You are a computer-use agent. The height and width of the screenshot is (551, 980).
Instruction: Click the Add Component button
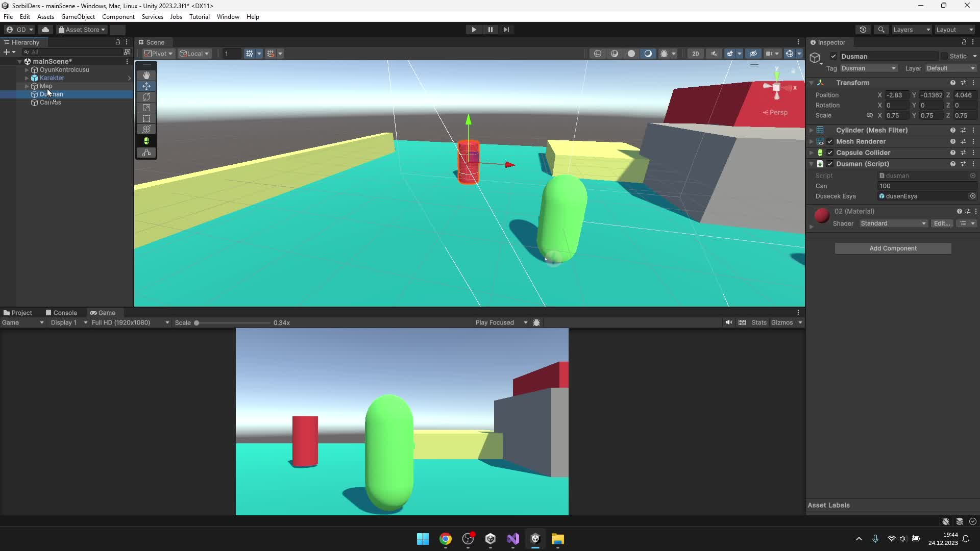click(x=893, y=247)
